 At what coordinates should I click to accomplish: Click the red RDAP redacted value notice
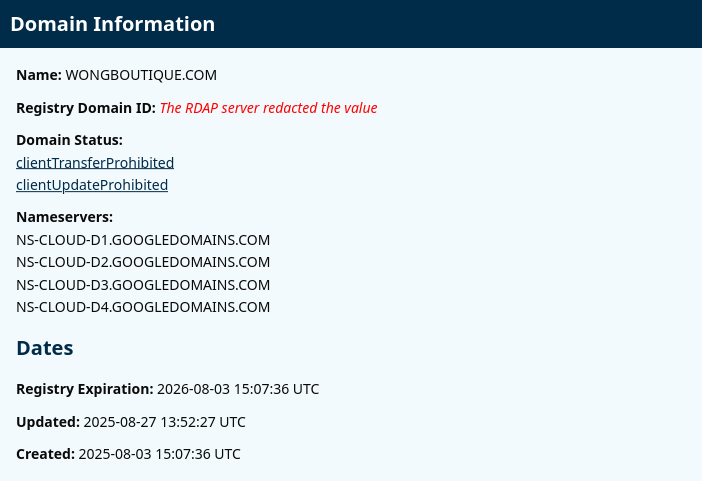click(x=268, y=108)
